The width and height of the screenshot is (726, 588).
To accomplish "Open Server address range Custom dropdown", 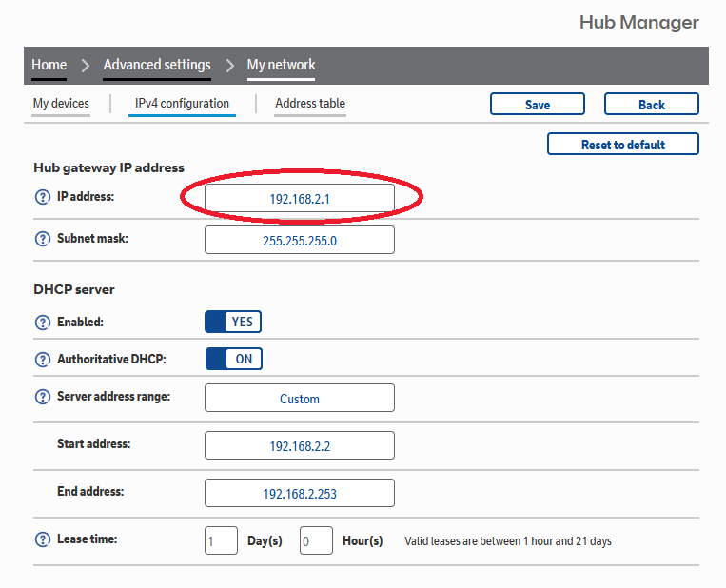I will (x=300, y=398).
